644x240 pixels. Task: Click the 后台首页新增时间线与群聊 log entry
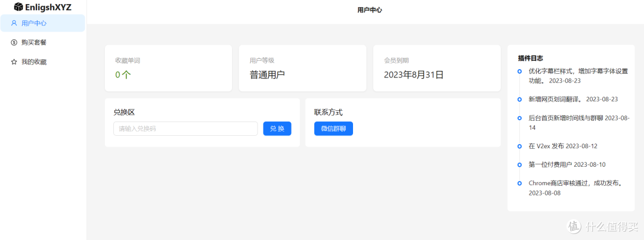[x=579, y=123]
